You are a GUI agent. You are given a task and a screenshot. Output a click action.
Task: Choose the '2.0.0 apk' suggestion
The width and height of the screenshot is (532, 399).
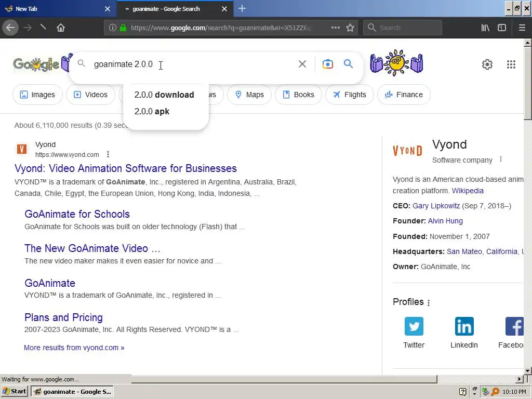click(x=152, y=111)
